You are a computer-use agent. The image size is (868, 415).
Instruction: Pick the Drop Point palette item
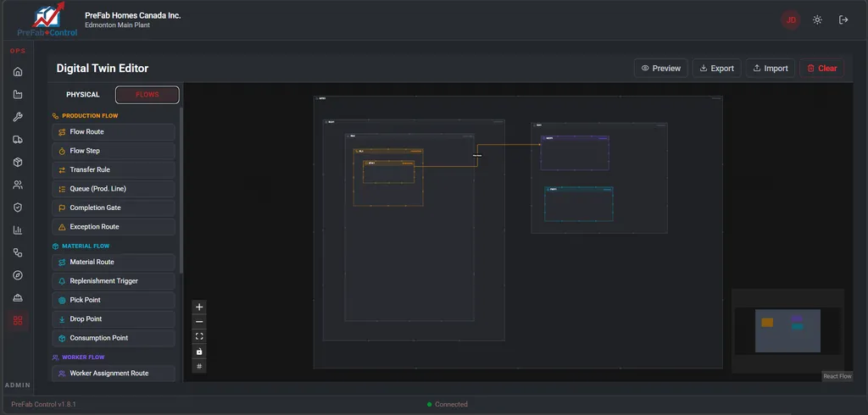[114, 318]
